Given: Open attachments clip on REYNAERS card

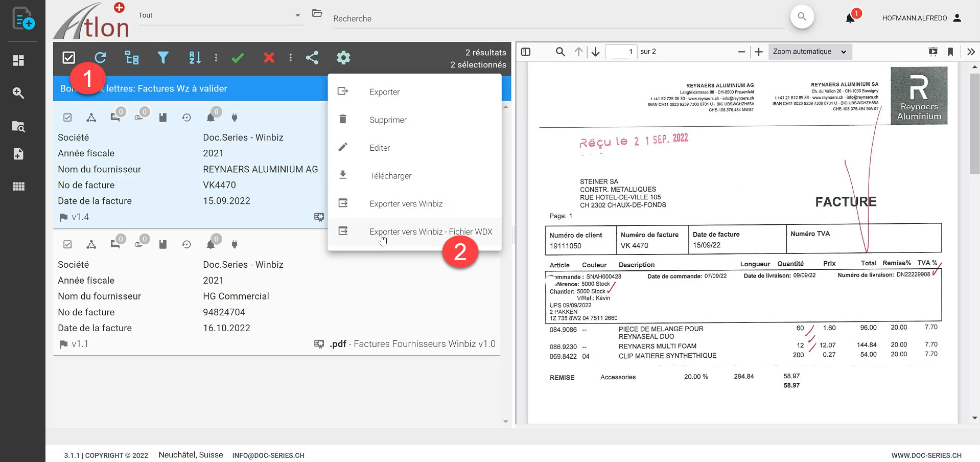Looking at the screenshot, I should [x=139, y=118].
